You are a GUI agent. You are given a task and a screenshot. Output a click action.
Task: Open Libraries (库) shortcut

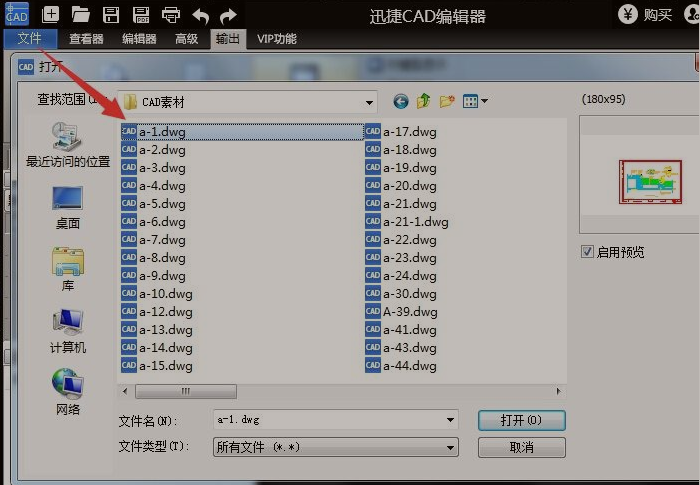pos(67,269)
